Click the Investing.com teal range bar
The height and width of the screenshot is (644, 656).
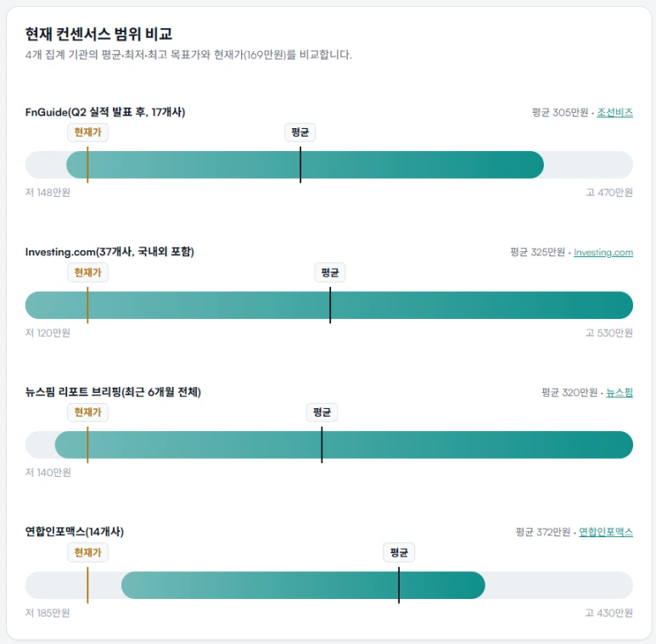coord(328,305)
